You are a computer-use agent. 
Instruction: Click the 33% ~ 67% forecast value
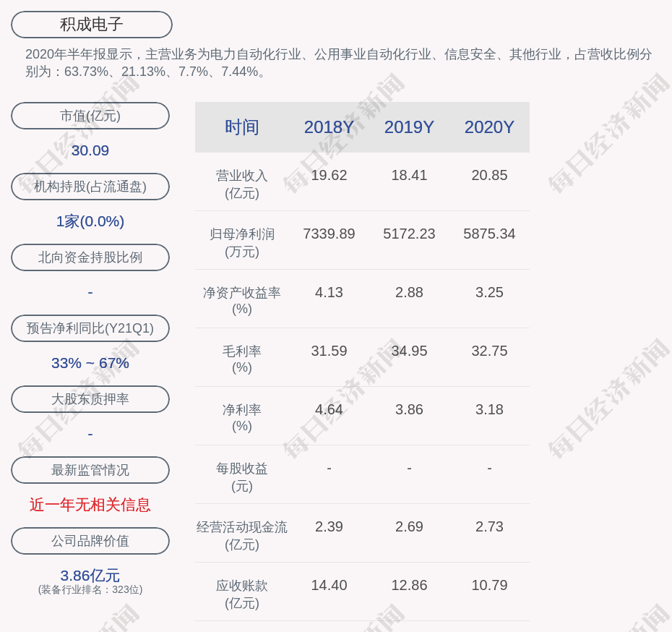[90, 363]
